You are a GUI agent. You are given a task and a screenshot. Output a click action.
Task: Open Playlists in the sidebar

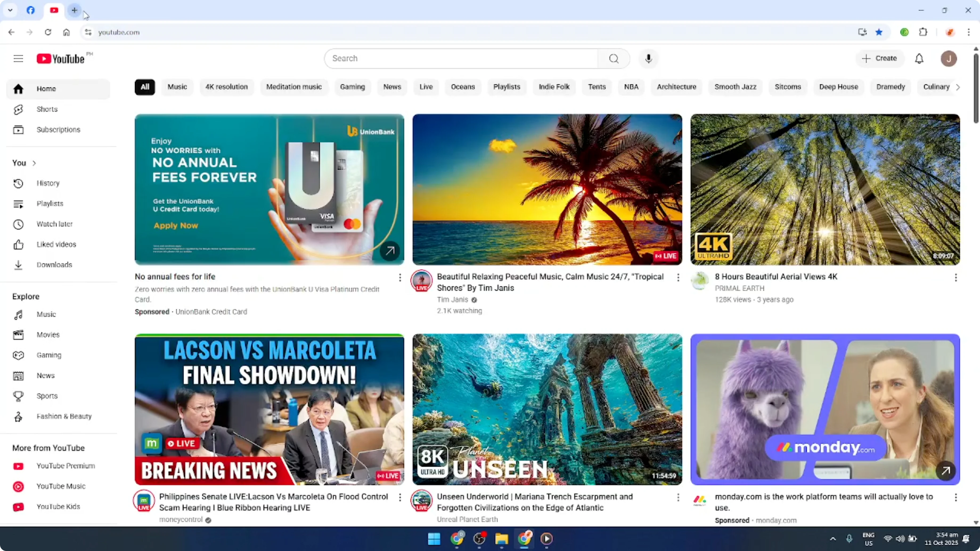click(58, 203)
